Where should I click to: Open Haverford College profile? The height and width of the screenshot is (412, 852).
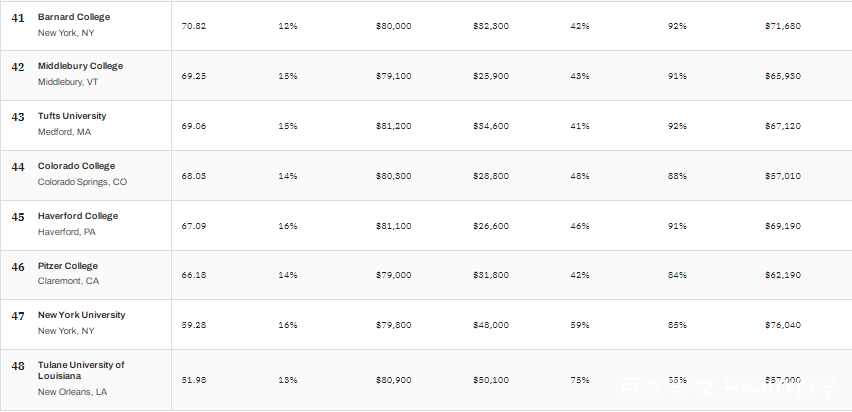pos(78,216)
